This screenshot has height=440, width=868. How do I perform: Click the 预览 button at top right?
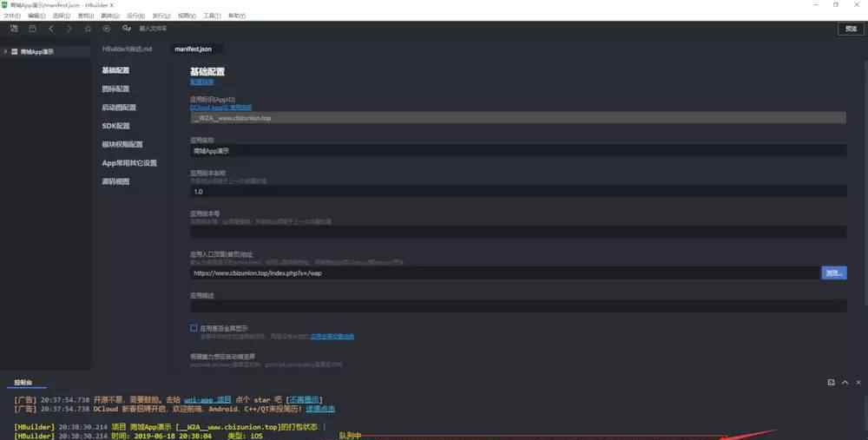pos(851,29)
